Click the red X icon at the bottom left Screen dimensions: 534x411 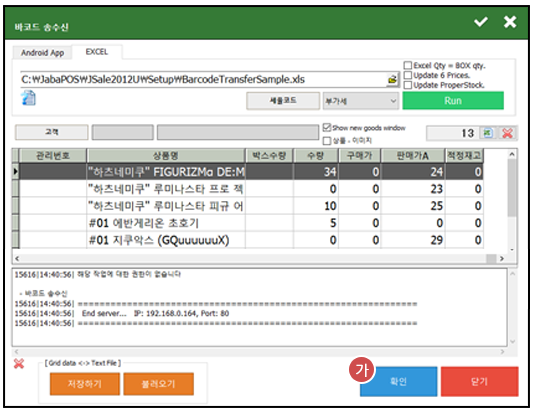click(x=19, y=364)
